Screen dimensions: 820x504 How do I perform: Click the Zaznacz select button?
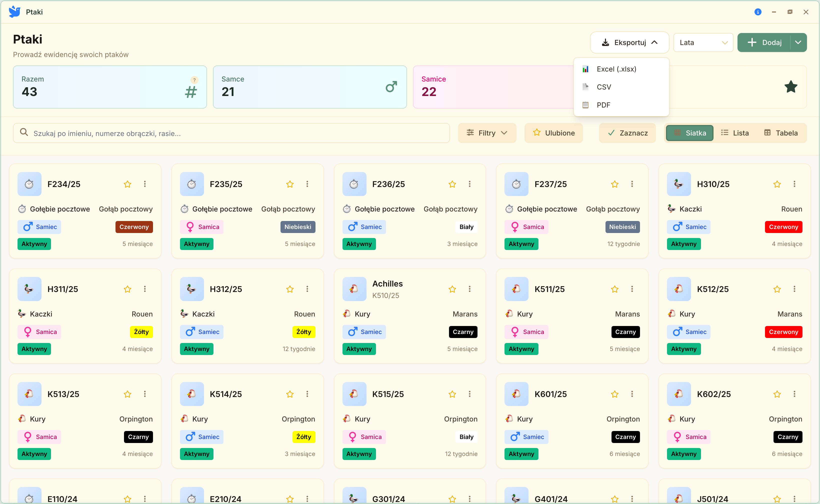(627, 133)
